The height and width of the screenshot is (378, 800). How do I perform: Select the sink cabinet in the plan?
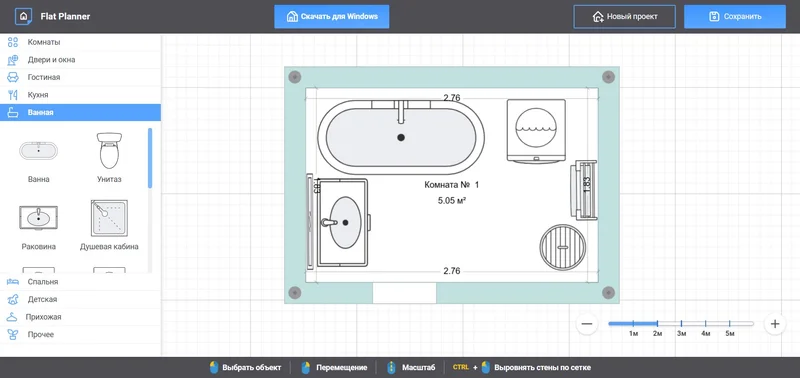343,222
